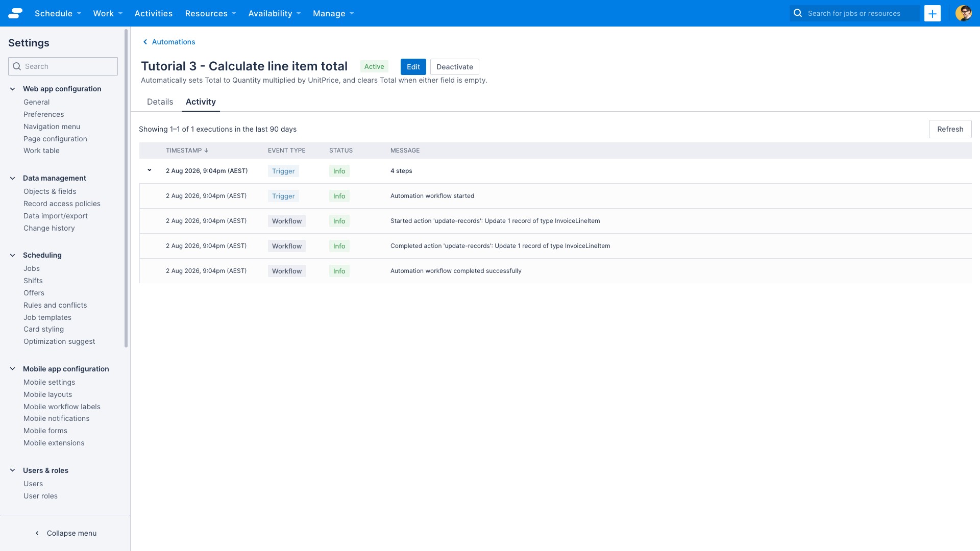Image resolution: width=980 pixels, height=551 pixels.
Task: Open Data import/export
Action: pyautogui.click(x=56, y=216)
